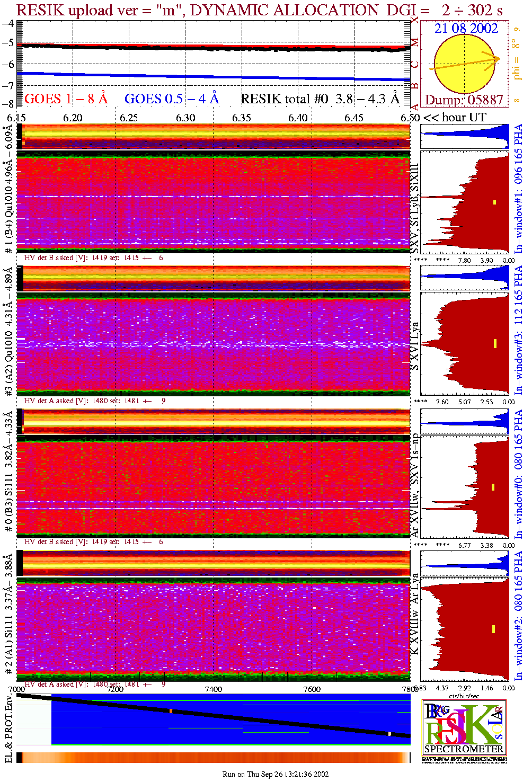Click the date 21 08 2002 text
The image size is (532, 782).
[x=466, y=29]
